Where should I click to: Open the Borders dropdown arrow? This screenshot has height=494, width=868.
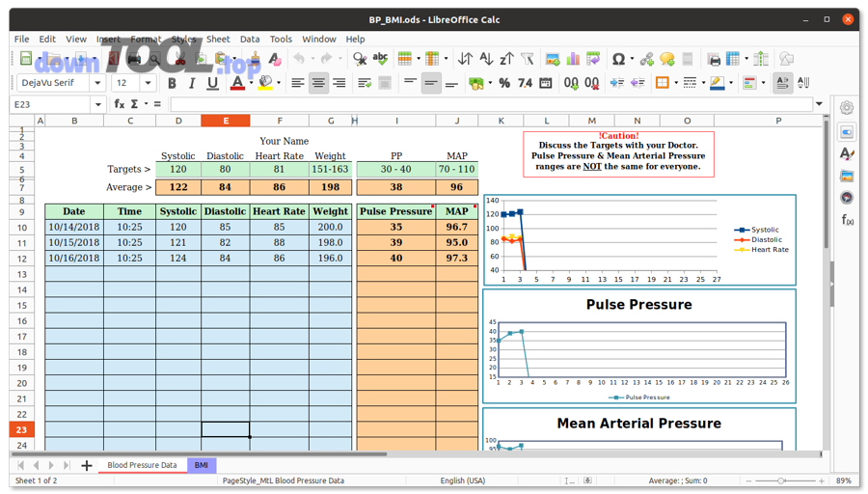point(676,83)
